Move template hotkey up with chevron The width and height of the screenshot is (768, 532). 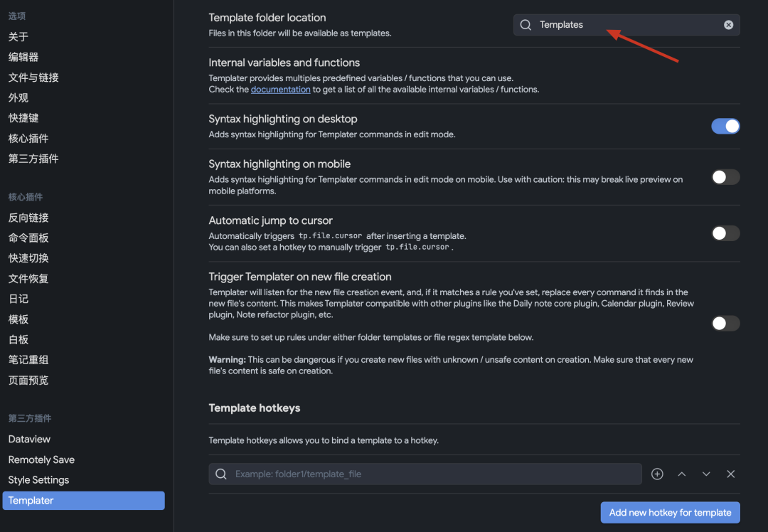pyautogui.click(x=682, y=474)
